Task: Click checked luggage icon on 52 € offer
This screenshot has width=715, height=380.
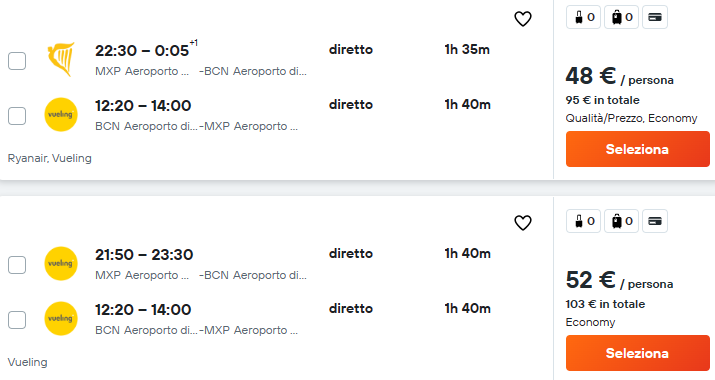Action: tap(622, 221)
